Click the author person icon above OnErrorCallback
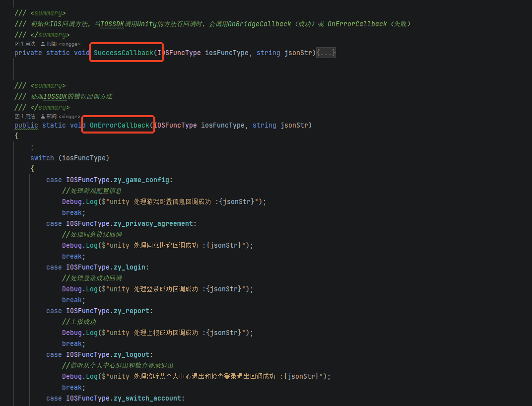This screenshot has width=532, height=406. point(43,117)
